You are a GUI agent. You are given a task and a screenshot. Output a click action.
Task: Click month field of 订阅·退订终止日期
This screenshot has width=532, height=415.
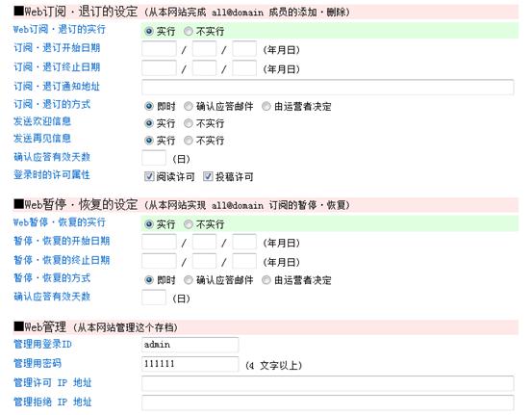pos(204,68)
